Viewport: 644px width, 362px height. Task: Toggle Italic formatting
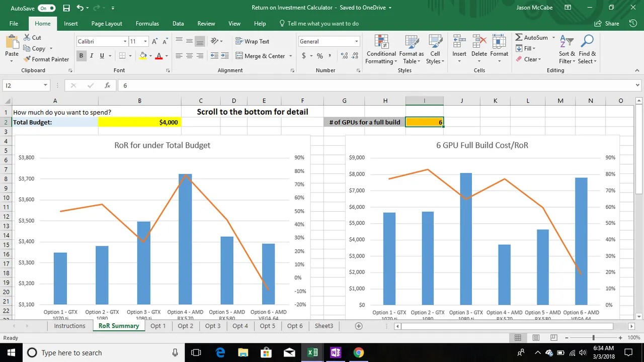coord(92,56)
